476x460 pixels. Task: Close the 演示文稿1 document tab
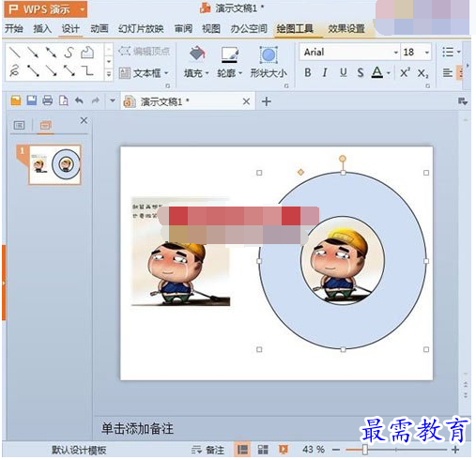[x=246, y=101]
